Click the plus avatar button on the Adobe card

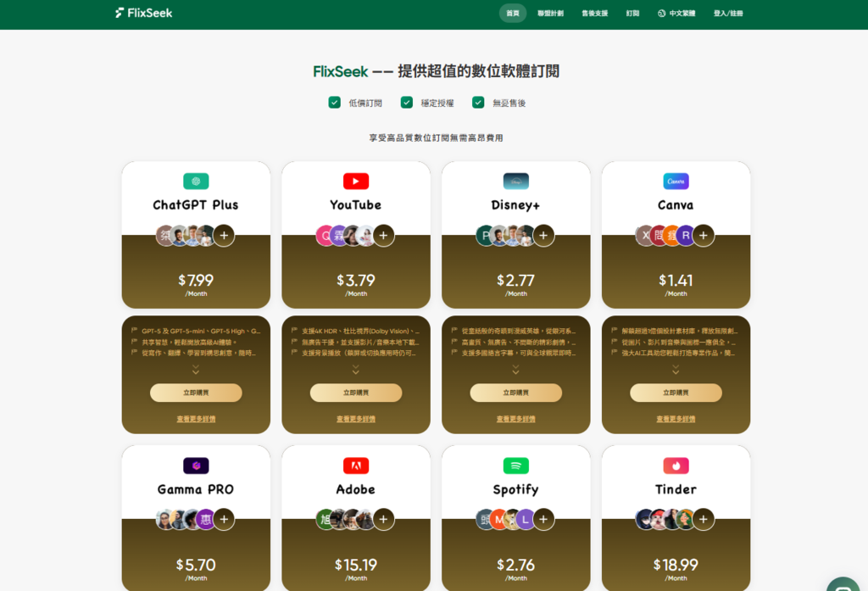[x=383, y=519]
